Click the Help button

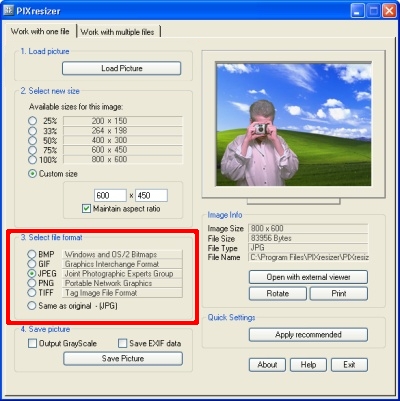pyautogui.click(x=308, y=365)
